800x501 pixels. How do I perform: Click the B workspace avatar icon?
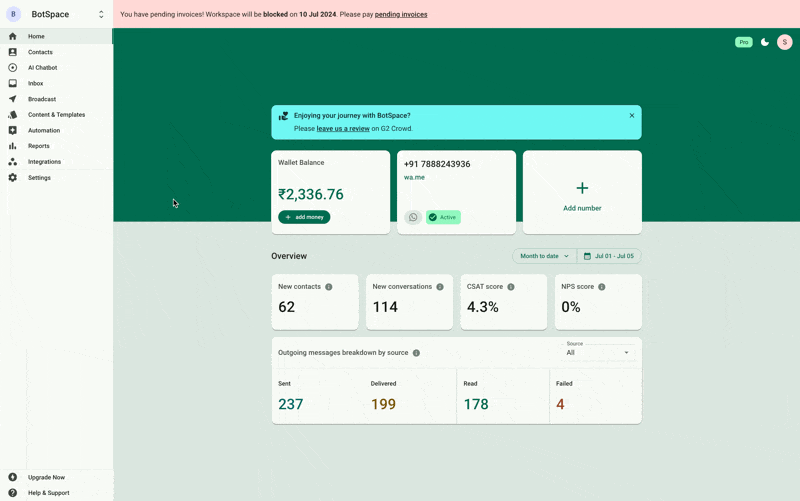point(13,14)
